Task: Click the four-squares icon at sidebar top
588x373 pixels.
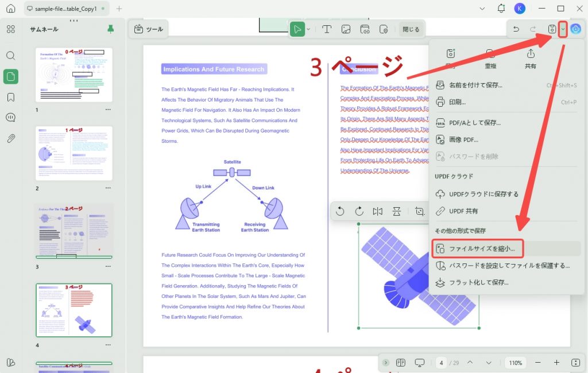Action: pos(11,29)
